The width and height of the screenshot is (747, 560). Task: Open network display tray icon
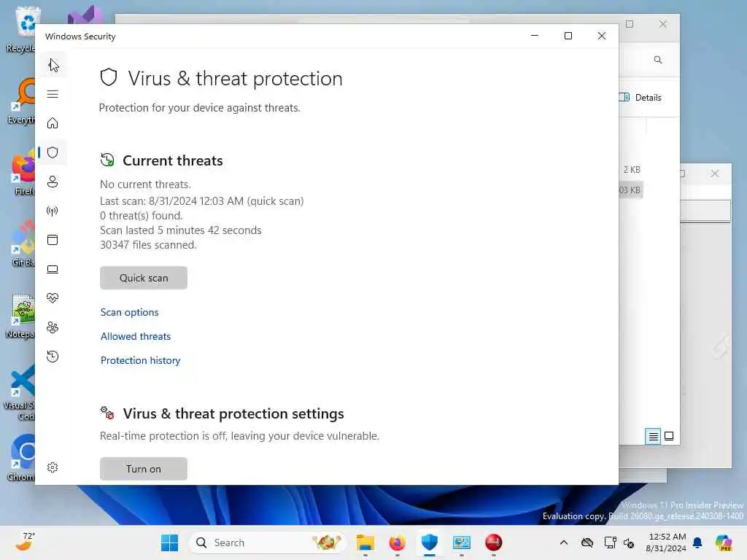[x=610, y=542]
